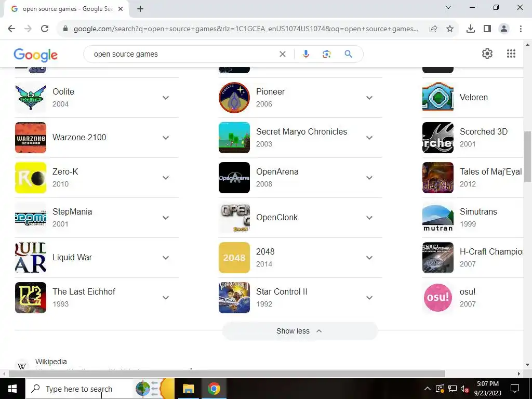Open the Google apps grid
532x399 pixels.
511,54
